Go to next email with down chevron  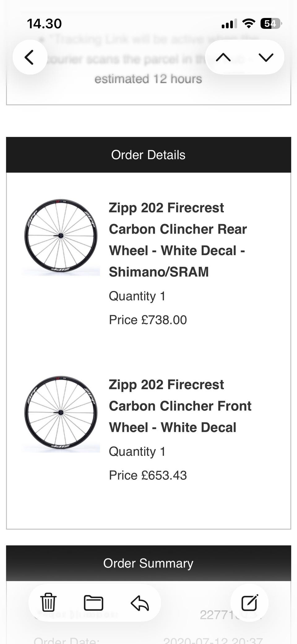[x=266, y=57]
